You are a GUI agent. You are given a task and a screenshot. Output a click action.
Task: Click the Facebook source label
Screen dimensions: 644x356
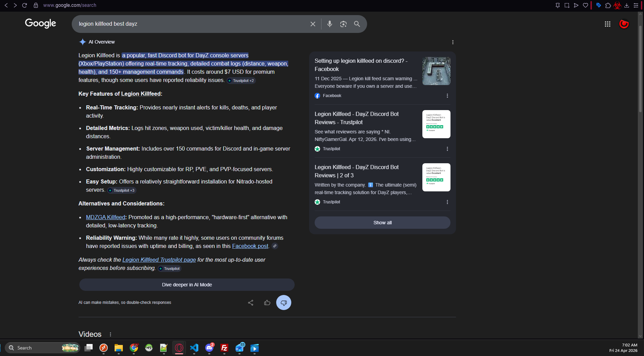332,96
